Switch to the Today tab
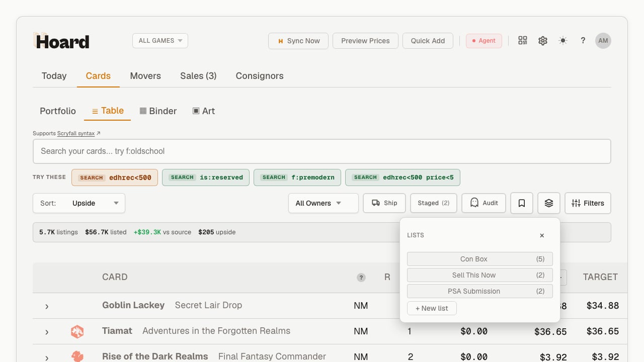Screen dimensions: 644x362 (54, 76)
